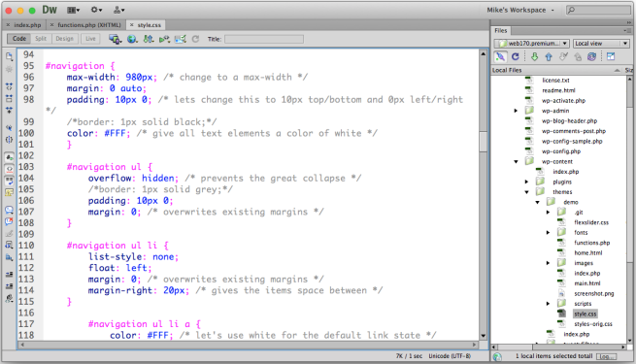The height and width of the screenshot is (364, 636).
Task: Click the Remove Comment coding toolbar icon
Action: point(9,221)
